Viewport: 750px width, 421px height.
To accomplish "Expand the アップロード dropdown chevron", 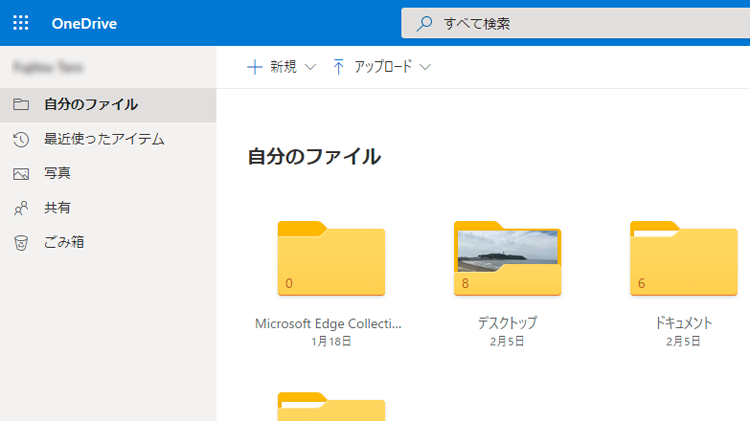I will point(425,67).
